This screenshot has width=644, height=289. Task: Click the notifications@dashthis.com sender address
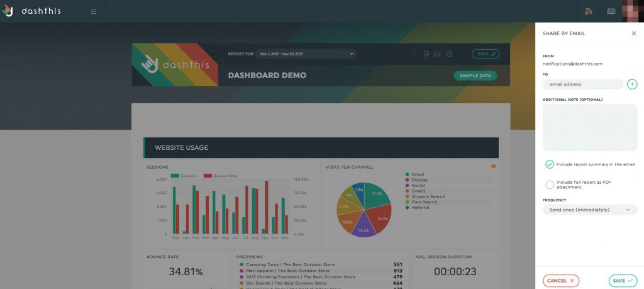(x=572, y=64)
